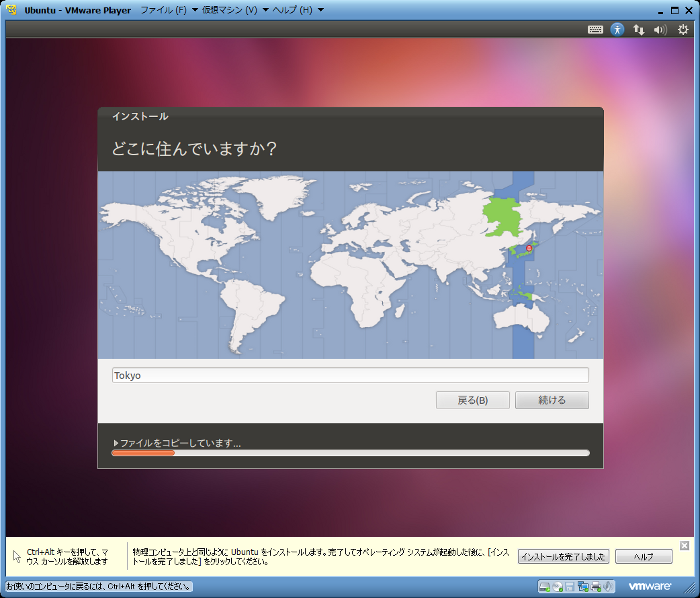Click the VMware floppy drive status icon
This screenshot has width=700, height=598.
pos(570,587)
